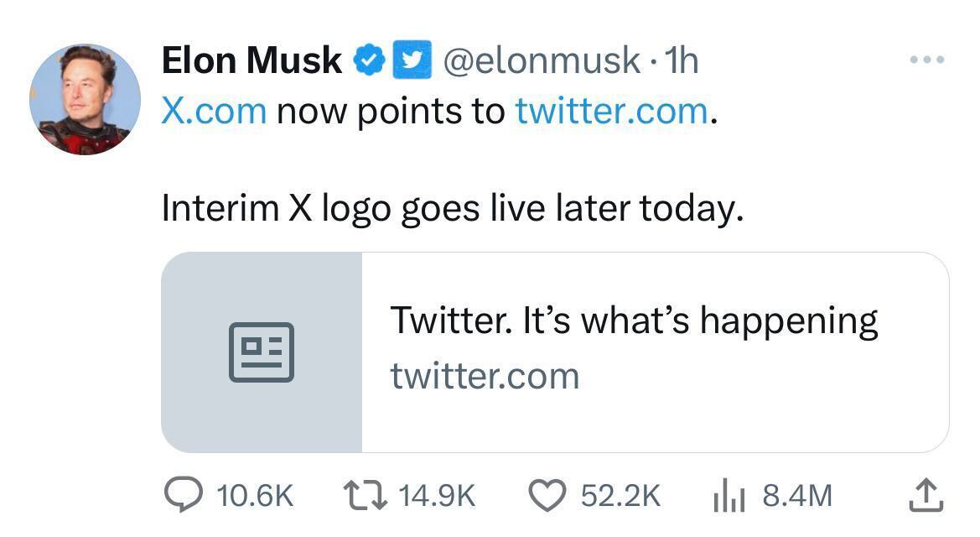Retweet using the arrows icon

pos(366,496)
